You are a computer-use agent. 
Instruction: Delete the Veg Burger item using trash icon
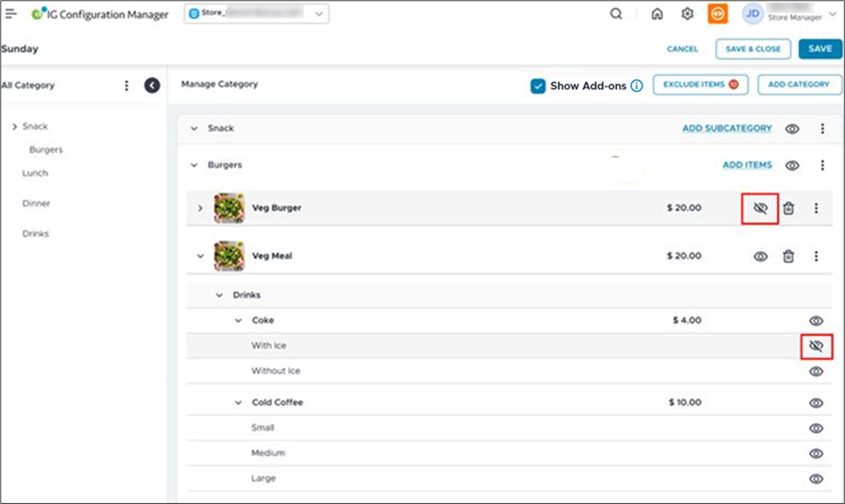click(x=788, y=208)
